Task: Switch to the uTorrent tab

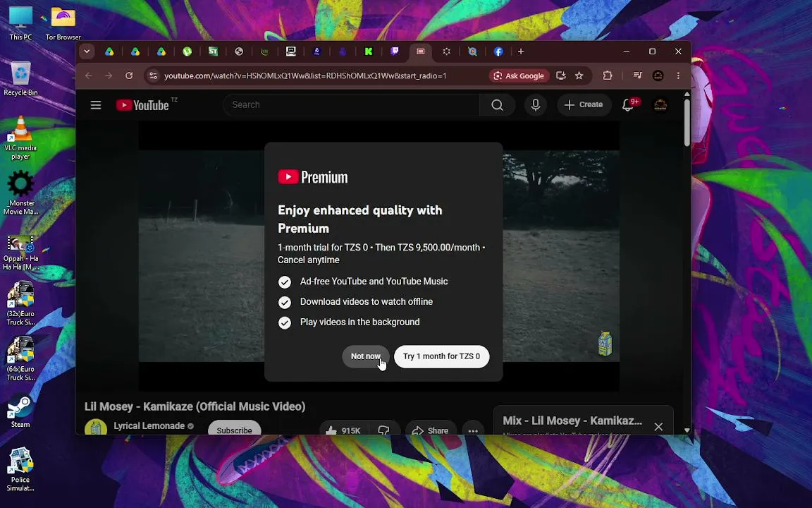Action: click(x=187, y=52)
